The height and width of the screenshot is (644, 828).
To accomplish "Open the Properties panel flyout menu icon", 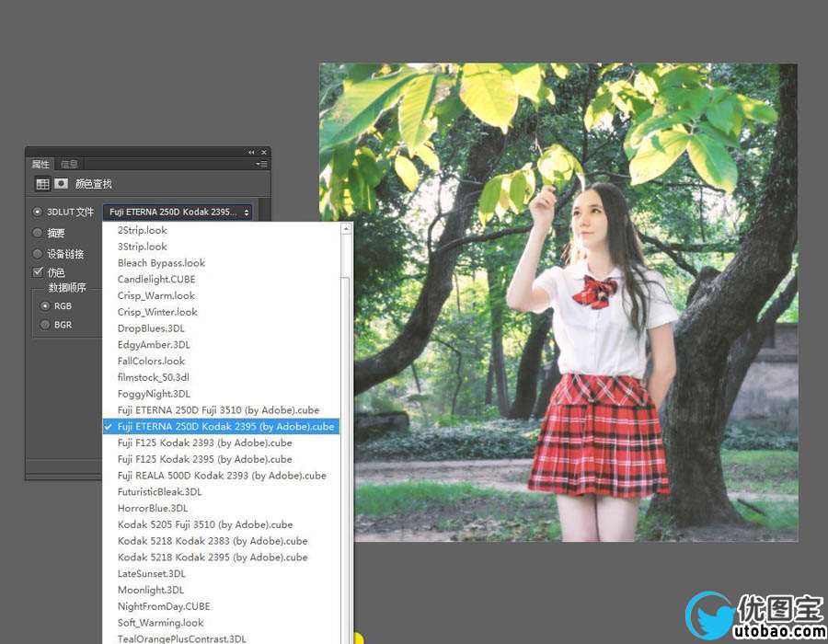I will 261,164.
